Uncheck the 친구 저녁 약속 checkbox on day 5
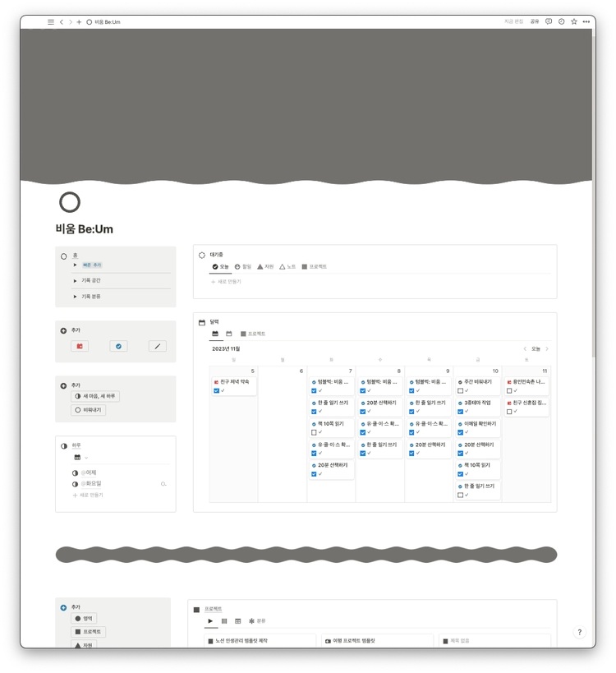This screenshot has height=673, width=616. pyautogui.click(x=216, y=390)
